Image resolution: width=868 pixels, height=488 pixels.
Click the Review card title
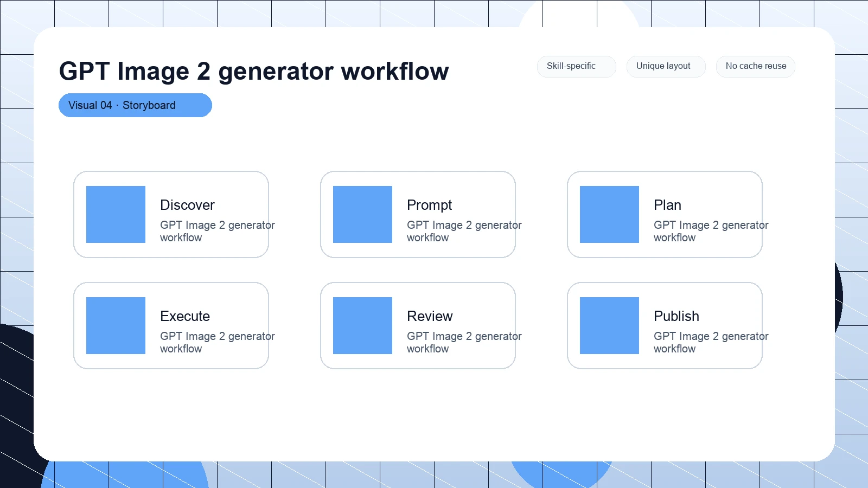pos(430,316)
